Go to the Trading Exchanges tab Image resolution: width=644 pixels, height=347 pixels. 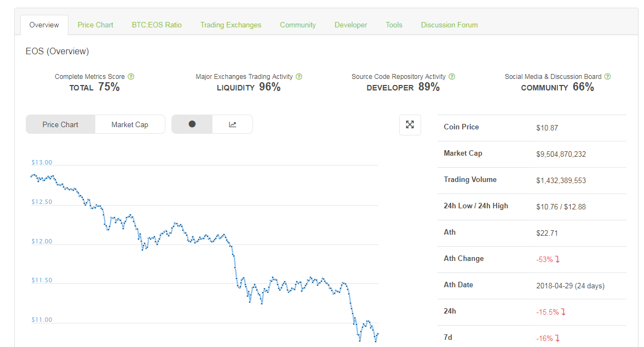coord(231,25)
